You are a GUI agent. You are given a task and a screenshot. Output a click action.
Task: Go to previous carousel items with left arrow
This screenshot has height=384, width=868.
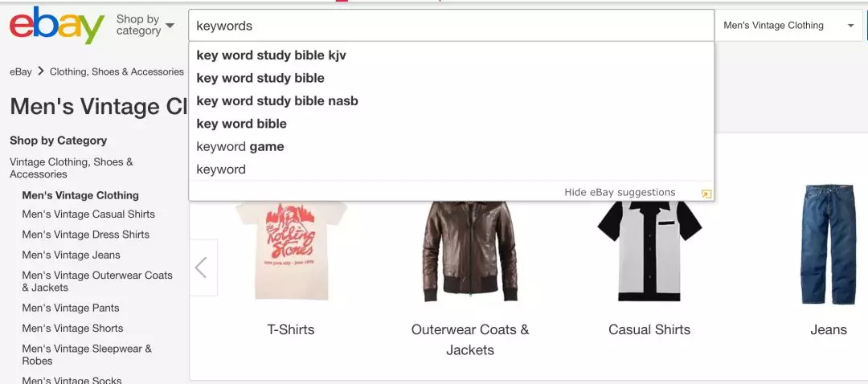(203, 268)
